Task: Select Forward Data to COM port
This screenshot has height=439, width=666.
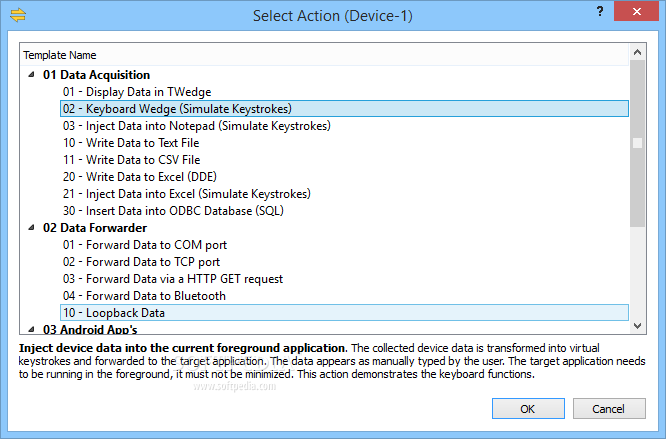Action: click(x=145, y=245)
